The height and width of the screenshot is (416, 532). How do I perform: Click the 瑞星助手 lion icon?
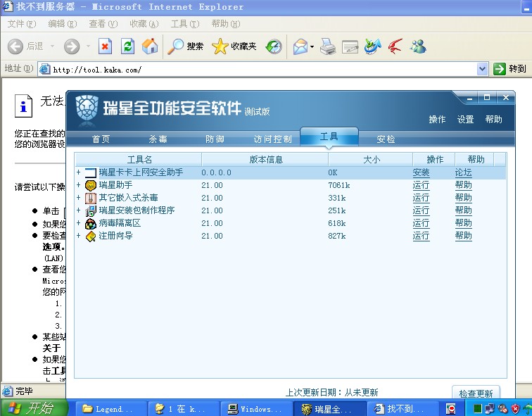[x=91, y=185]
